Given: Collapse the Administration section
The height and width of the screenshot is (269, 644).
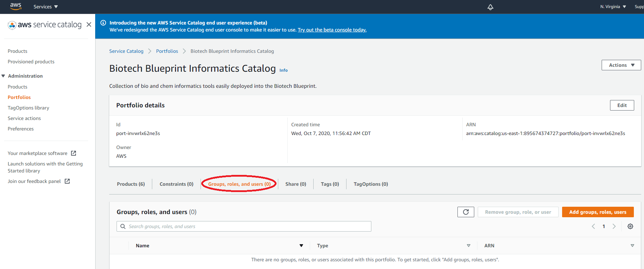Looking at the screenshot, I should coord(3,76).
